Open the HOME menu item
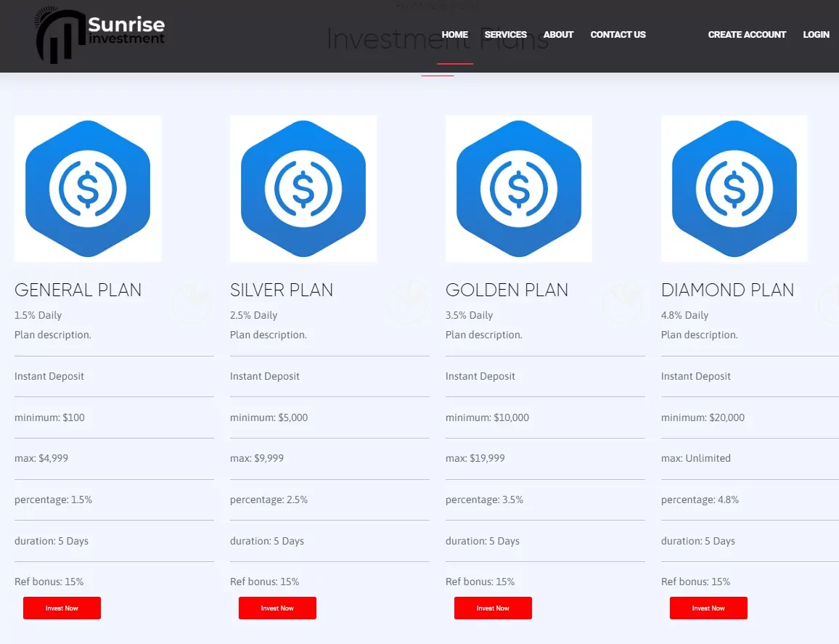Image resolution: width=839 pixels, height=644 pixels. click(455, 35)
